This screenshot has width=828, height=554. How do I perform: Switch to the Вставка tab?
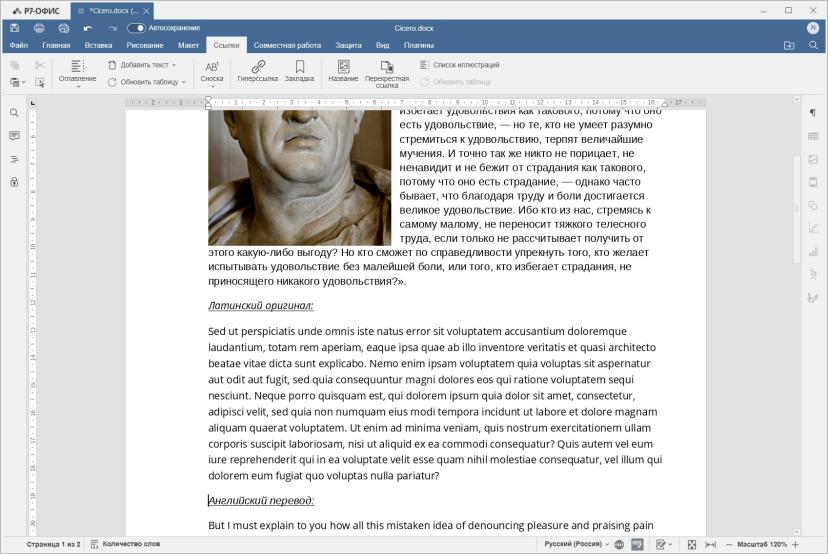(98, 45)
